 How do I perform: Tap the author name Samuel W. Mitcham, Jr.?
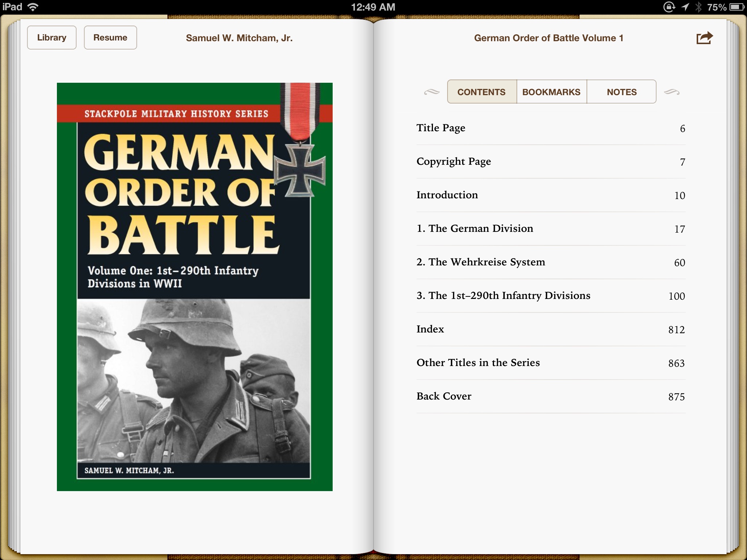click(x=239, y=38)
